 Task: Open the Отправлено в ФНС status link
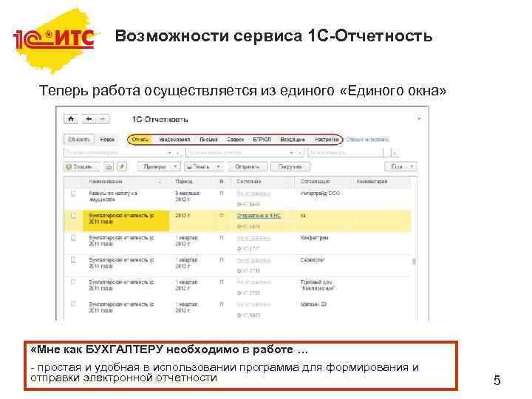click(x=259, y=216)
